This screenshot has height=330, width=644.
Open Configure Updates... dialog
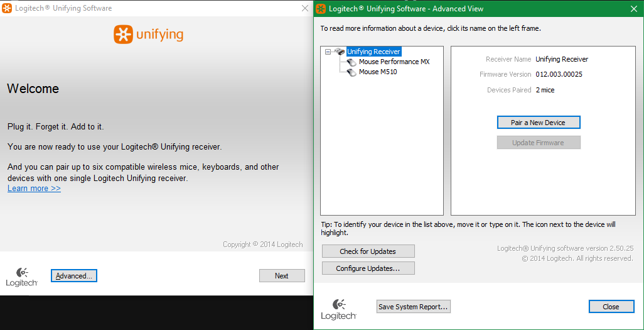(x=368, y=268)
